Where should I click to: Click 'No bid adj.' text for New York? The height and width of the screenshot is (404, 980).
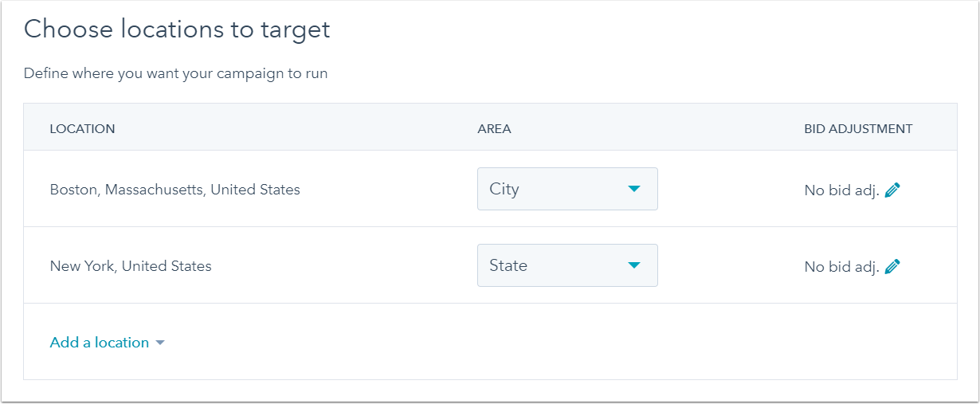coord(841,267)
